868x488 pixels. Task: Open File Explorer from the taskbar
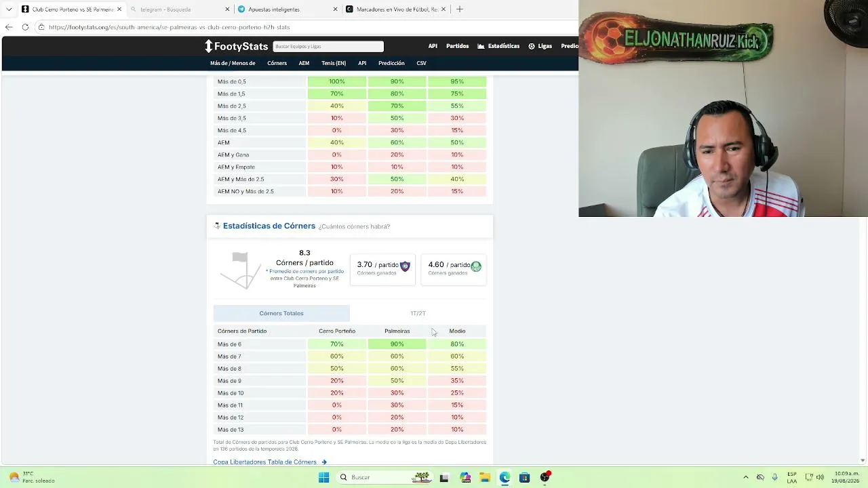click(485, 477)
